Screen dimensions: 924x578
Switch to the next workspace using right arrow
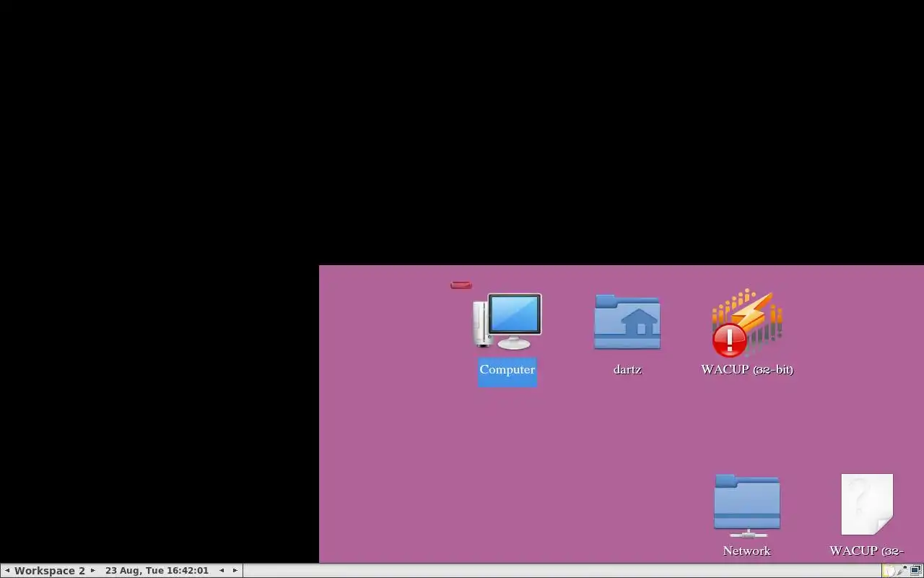pyautogui.click(x=92, y=571)
